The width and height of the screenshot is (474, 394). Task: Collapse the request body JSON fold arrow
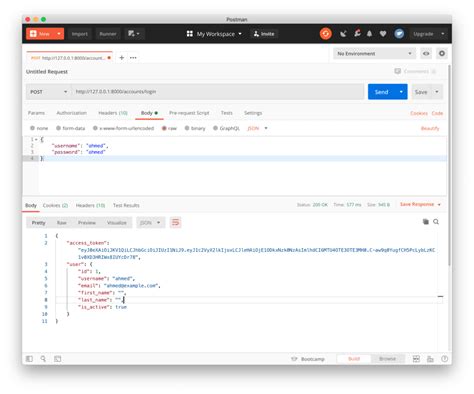click(36, 139)
